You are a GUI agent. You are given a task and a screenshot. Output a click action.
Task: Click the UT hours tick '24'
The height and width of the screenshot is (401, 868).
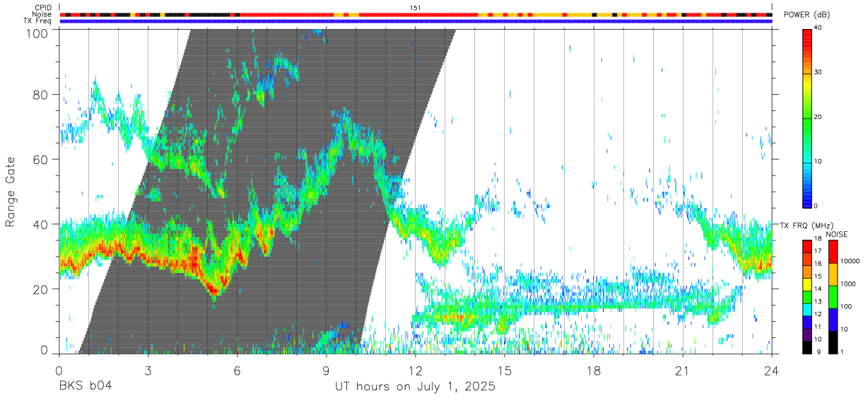tap(772, 370)
